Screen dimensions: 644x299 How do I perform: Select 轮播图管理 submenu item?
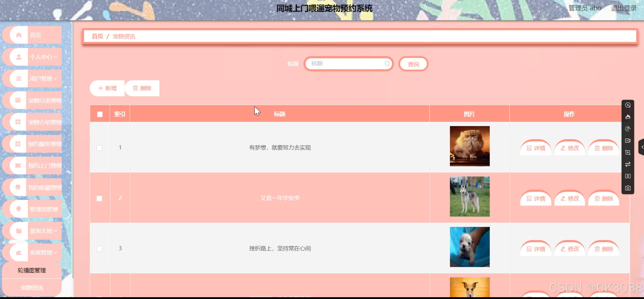pyautogui.click(x=32, y=270)
